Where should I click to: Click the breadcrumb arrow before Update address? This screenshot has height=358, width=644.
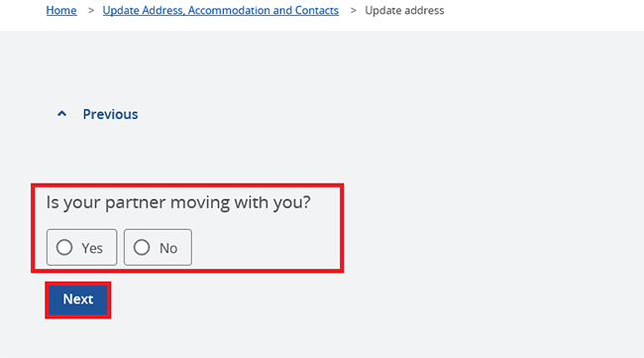point(353,10)
